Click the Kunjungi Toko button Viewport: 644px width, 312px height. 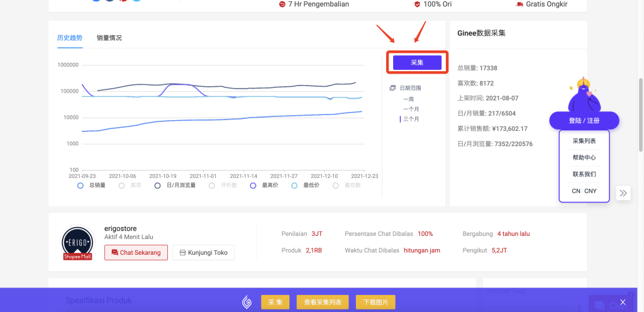tap(203, 252)
